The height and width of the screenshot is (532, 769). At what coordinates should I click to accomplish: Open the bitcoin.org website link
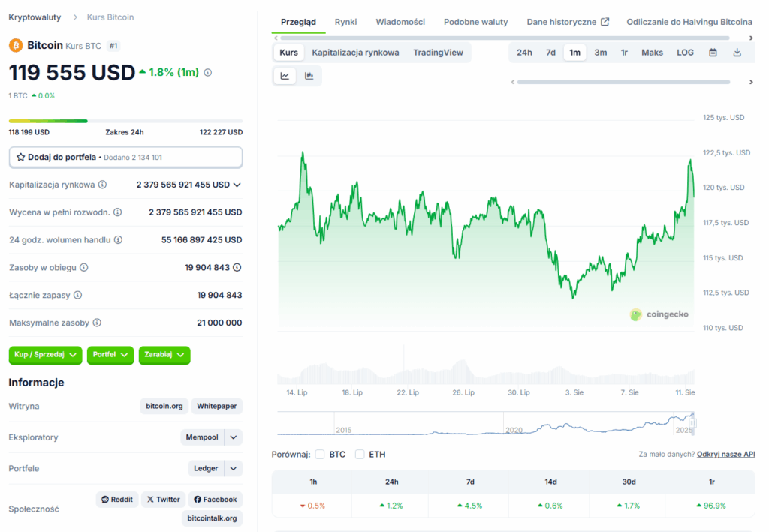(x=164, y=406)
